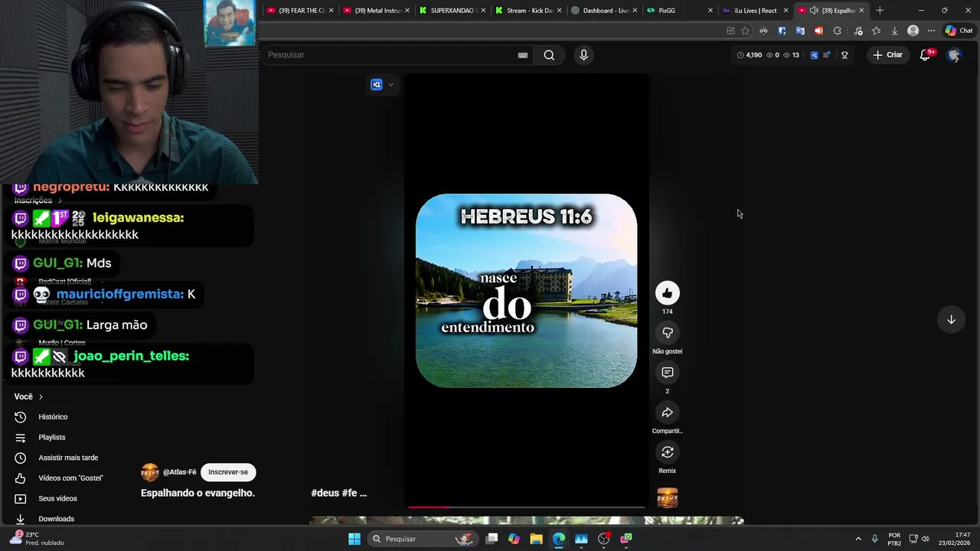The width and height of the screenshot is (980, 551).
Task: Click the 'Não gostei' dislike button
Action: pyautogui.click(x=667, y=333)
